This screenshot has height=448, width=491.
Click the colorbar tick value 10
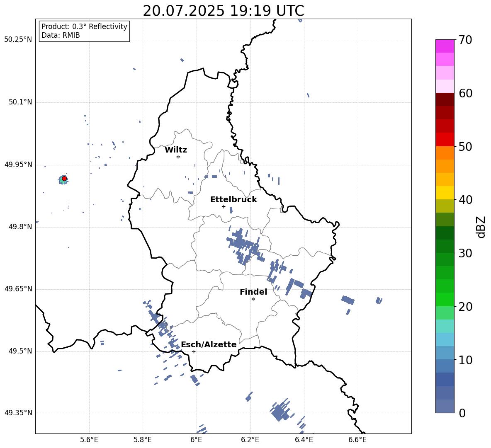point(465,360)
